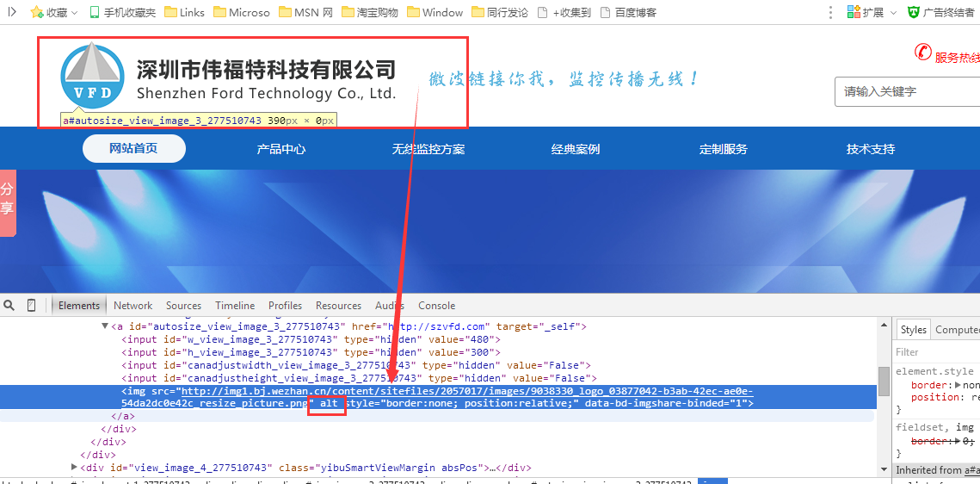This screenshot has width=980, height=484.
Task: Go to 无线监控方案 in site navigation
Action: point(428,149)
